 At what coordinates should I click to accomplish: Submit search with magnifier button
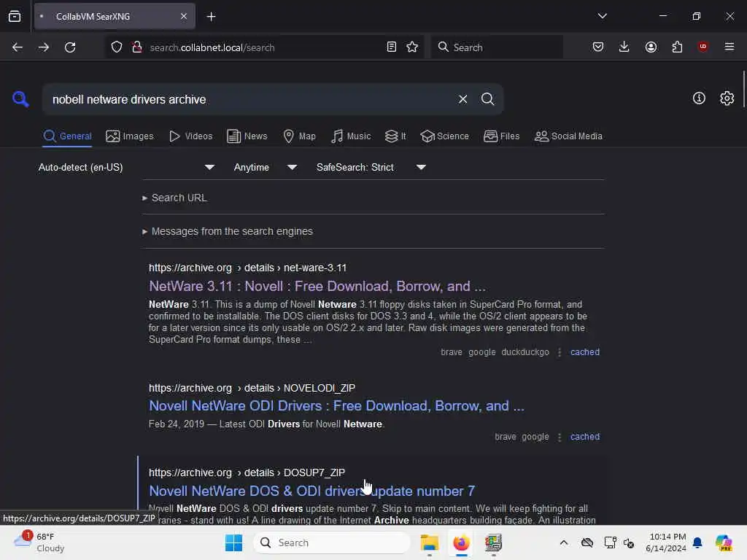(x=487, y=99)
